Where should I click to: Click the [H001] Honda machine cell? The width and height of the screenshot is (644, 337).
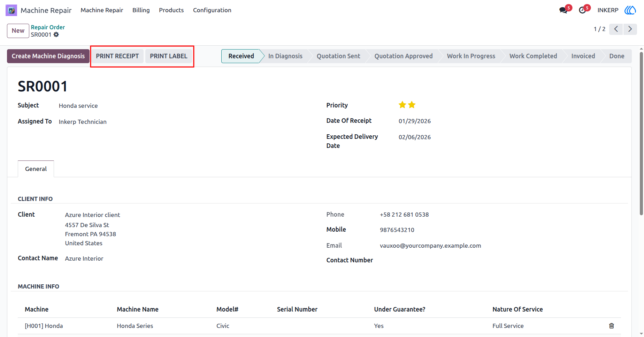[x=44, y=326]
